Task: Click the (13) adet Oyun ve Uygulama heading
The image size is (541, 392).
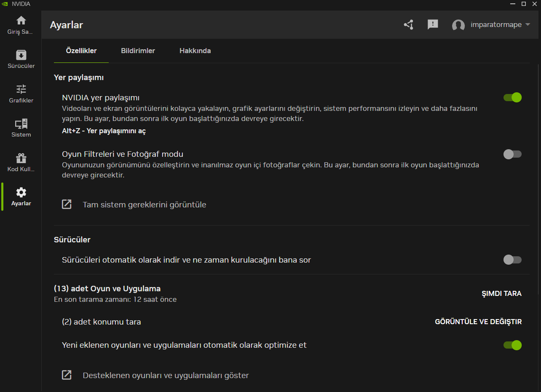Action: click(107, 289)
